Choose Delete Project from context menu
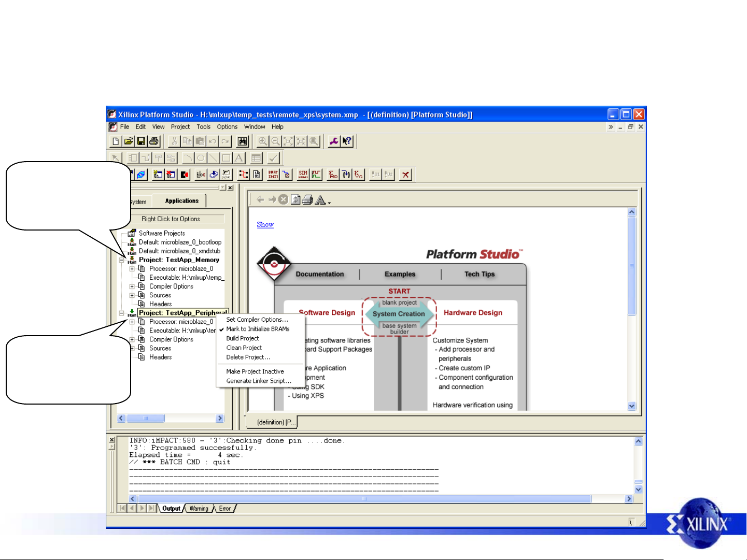The width and height of the screenshot is (747, 560). pos(258,357)
